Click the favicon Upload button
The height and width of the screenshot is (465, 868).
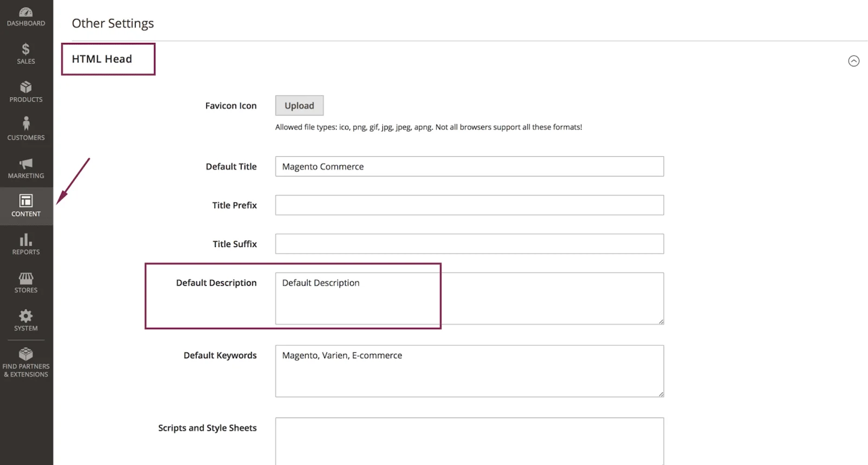[x=299, y=106]
